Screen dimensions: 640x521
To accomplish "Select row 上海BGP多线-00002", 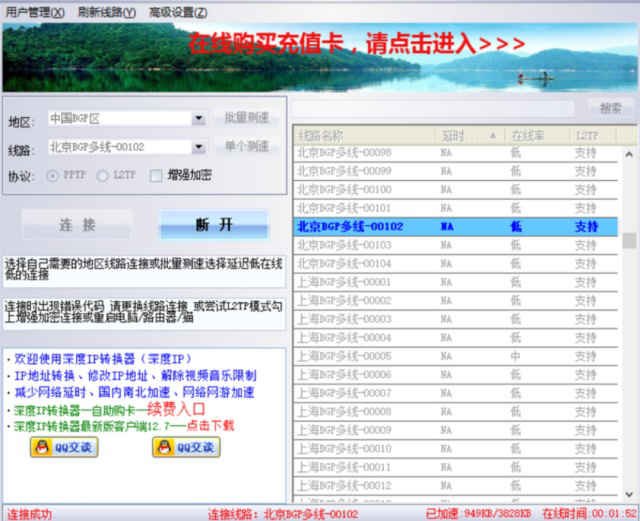I will pos(456,301).
